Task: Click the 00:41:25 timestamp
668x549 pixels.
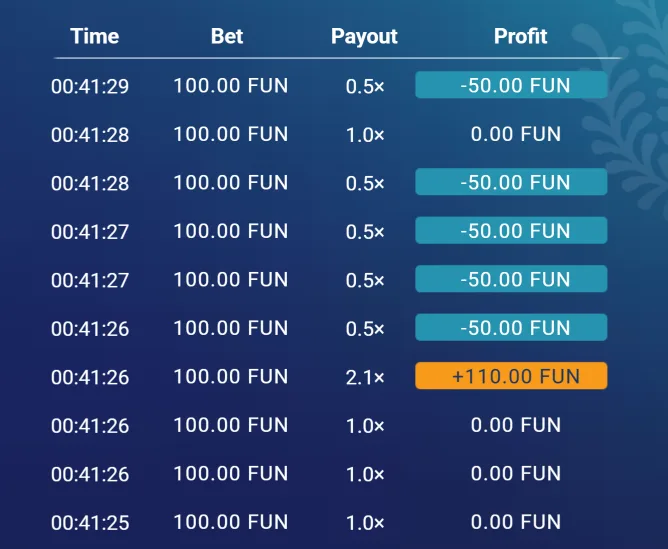Action: tap(90, 522)
